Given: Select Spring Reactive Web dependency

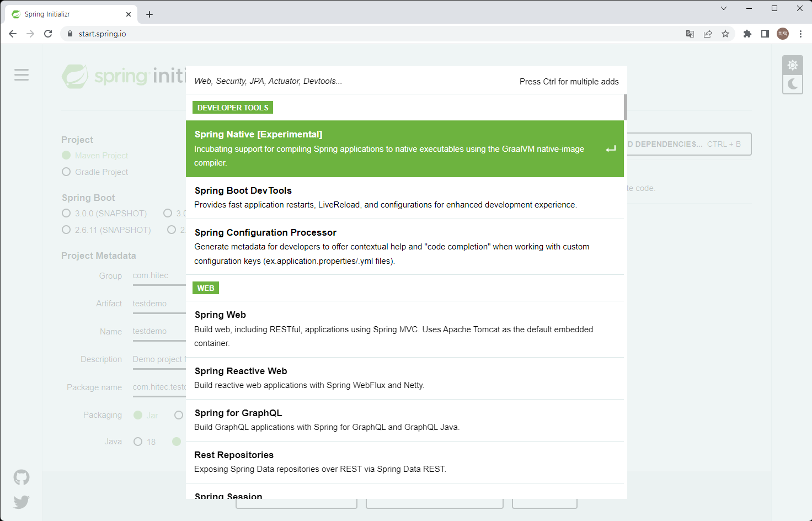Looking at the screenshot, I should [x=405, y=378].
